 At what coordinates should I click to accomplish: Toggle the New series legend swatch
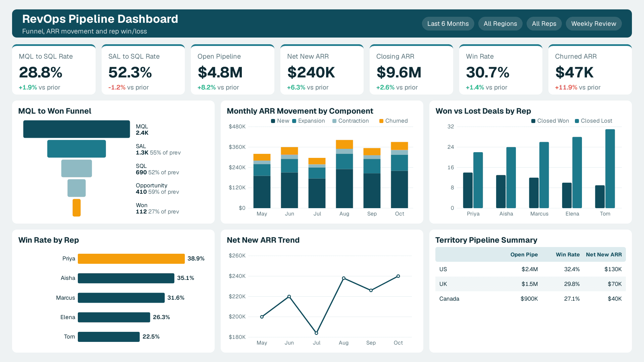[273, 121]
